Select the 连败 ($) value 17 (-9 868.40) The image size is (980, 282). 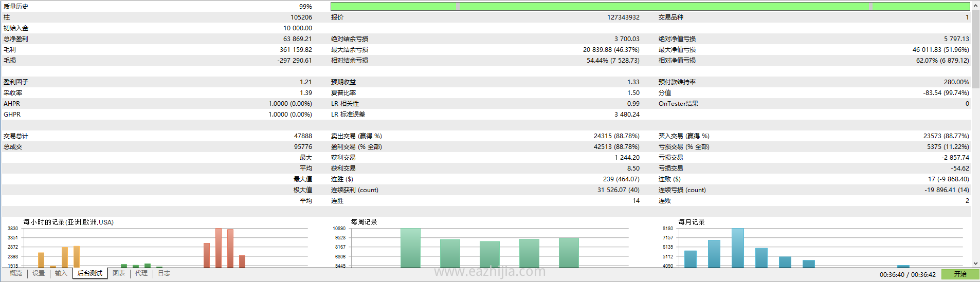coord(949,179)
